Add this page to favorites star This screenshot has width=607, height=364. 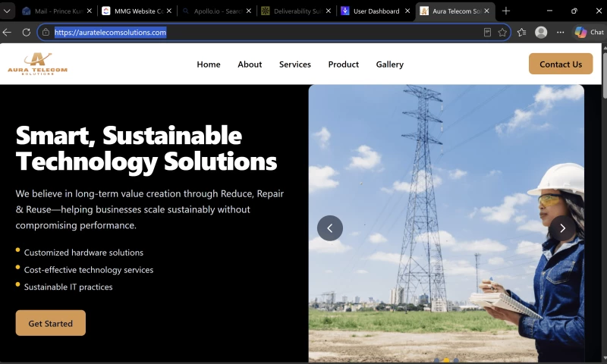[502, 32]
